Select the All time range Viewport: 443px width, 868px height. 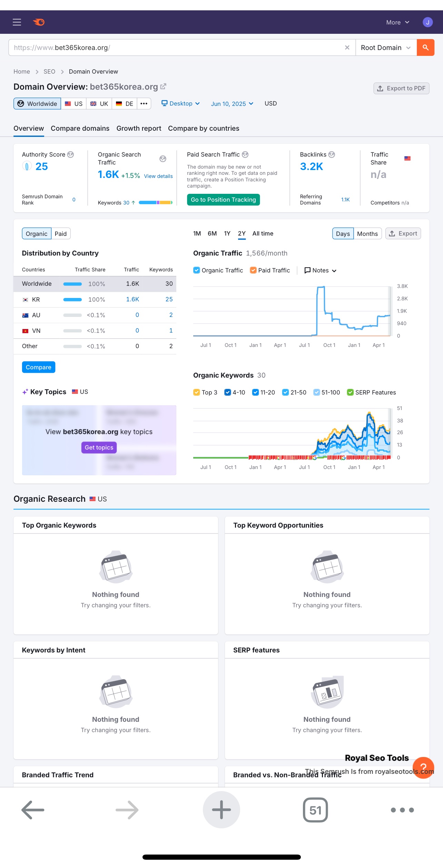point(263,233)
